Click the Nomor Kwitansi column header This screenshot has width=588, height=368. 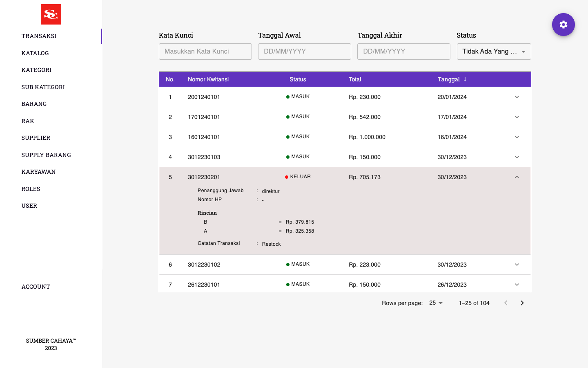(208, 79)
